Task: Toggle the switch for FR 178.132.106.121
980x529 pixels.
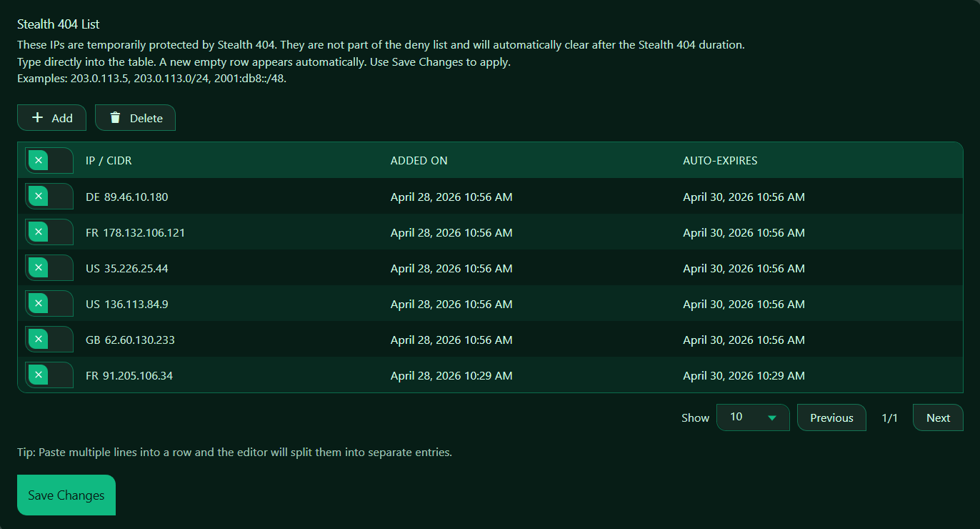Action: coord(49,232)
